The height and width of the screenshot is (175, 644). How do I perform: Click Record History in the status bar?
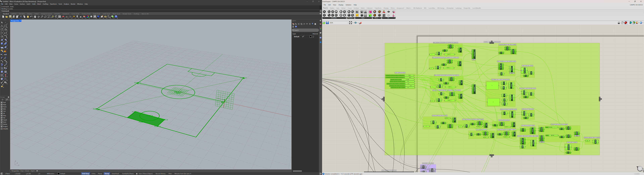[x=160, y=173]
